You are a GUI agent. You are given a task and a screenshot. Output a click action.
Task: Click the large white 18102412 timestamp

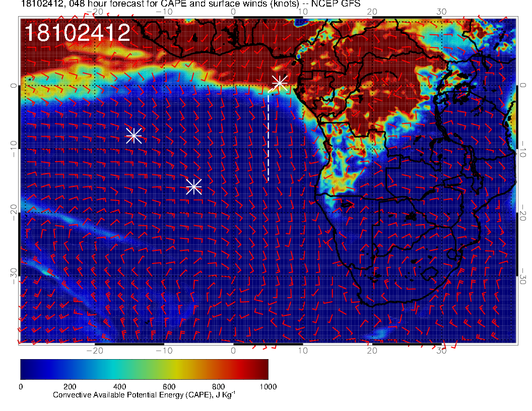(x=77, y=33)
